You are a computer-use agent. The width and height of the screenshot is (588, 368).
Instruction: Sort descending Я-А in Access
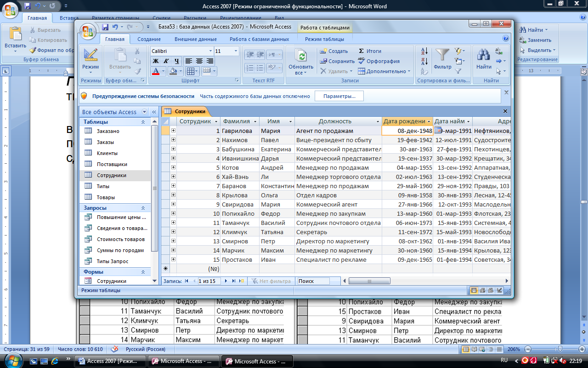click(x=424, y=61)
